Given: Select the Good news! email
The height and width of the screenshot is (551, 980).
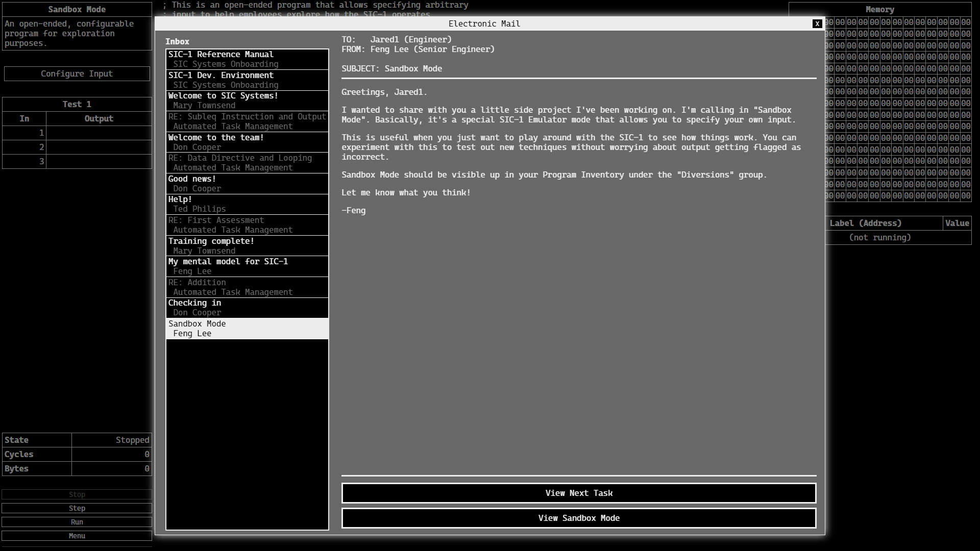Looking at the screenshot, I should 247,183.
